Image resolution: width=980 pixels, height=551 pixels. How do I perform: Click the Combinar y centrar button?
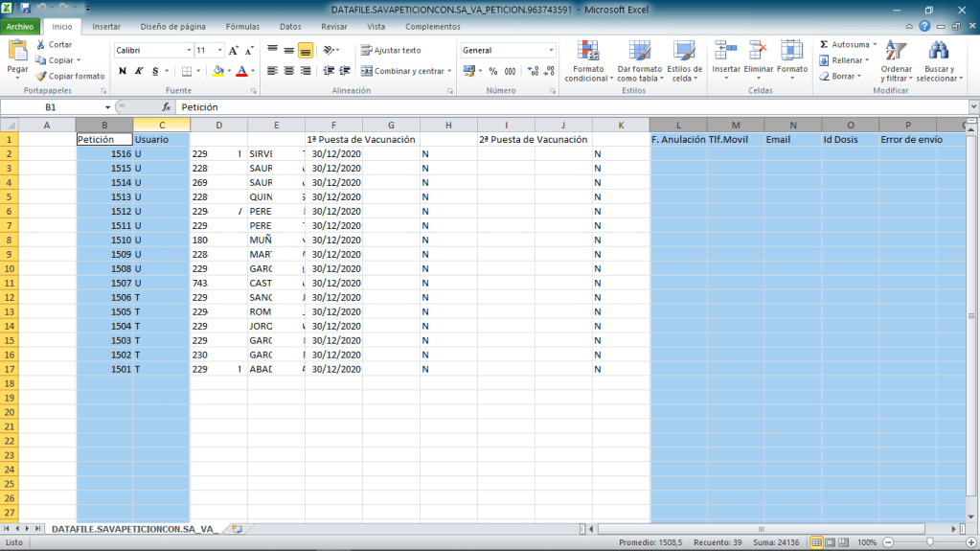[x=402, y=71]
